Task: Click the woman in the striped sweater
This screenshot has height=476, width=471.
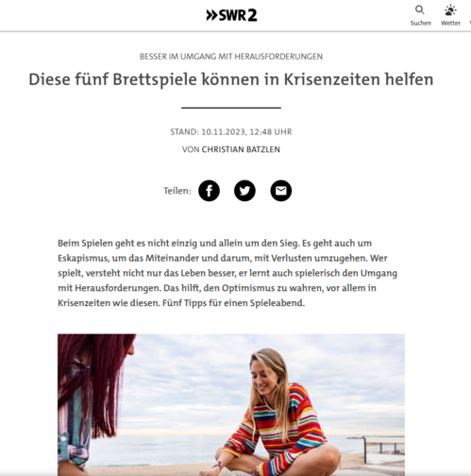Action: 280,416
